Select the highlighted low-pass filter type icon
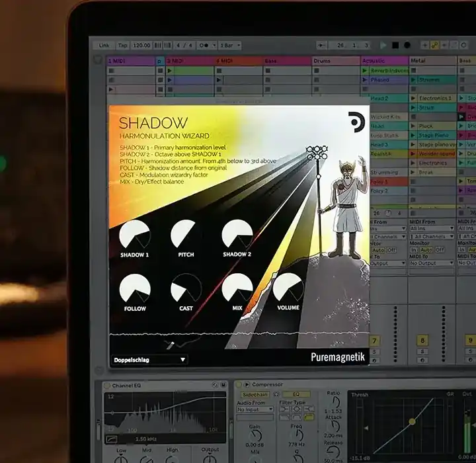Image resolution: width=476 pixels, height=463 pixels. tap(309, 417)
